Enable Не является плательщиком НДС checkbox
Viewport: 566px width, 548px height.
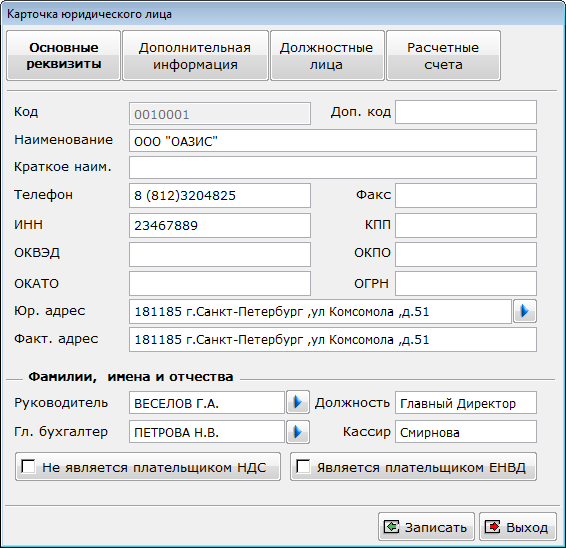(28, 466)
